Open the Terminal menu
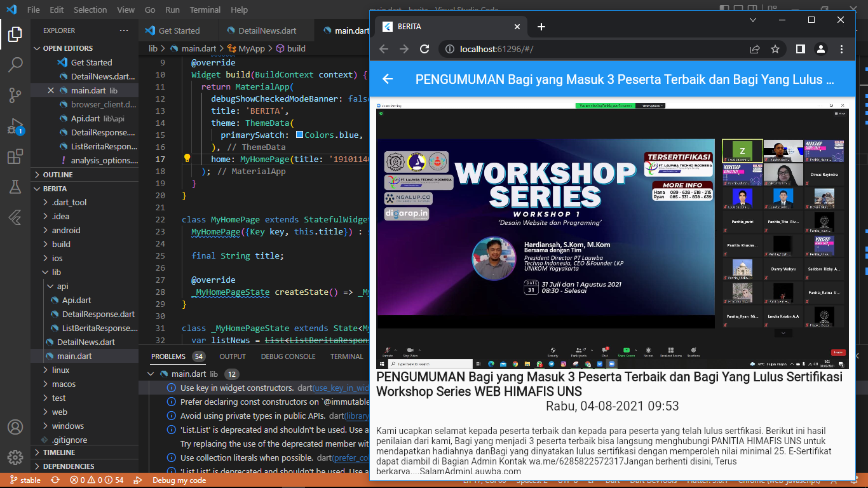This screenshot has width=868, height=488. 205,10
